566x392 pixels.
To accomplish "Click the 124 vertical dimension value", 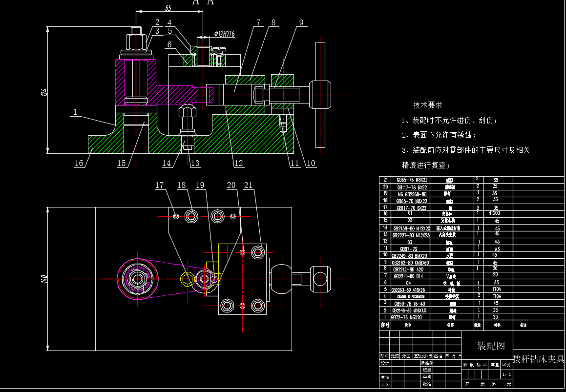I will (x=44, y=91).
